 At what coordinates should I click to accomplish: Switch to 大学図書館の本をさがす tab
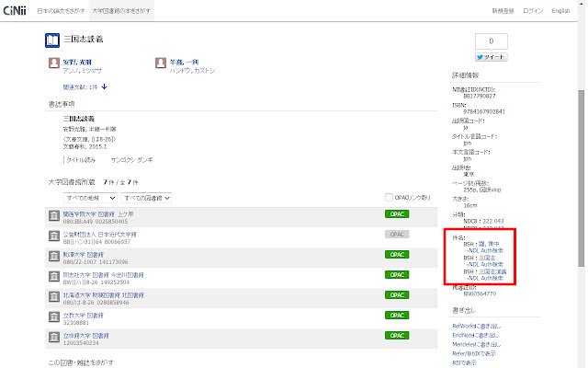point(121,11)
